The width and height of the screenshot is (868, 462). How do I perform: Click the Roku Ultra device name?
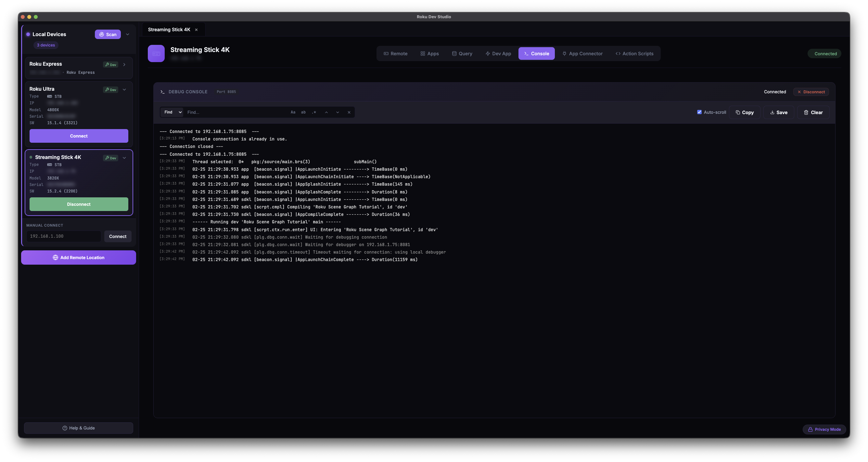pyautogui.click(x=42, y=89)
